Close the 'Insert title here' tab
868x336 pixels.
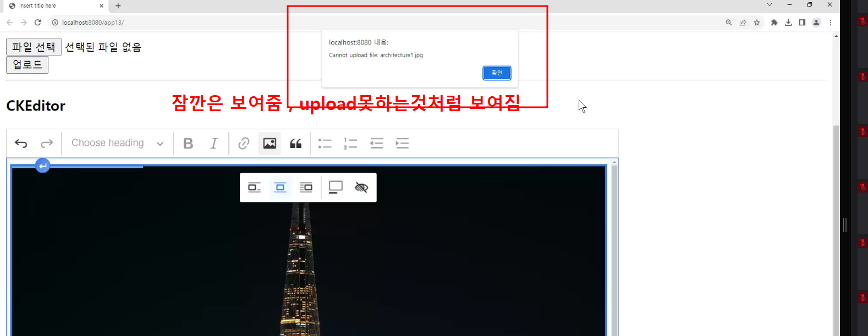[x=101, y=6]
